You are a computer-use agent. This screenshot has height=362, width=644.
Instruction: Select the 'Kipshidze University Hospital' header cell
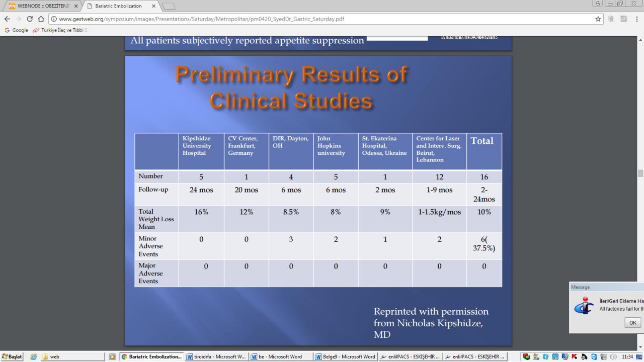(201, 151)
